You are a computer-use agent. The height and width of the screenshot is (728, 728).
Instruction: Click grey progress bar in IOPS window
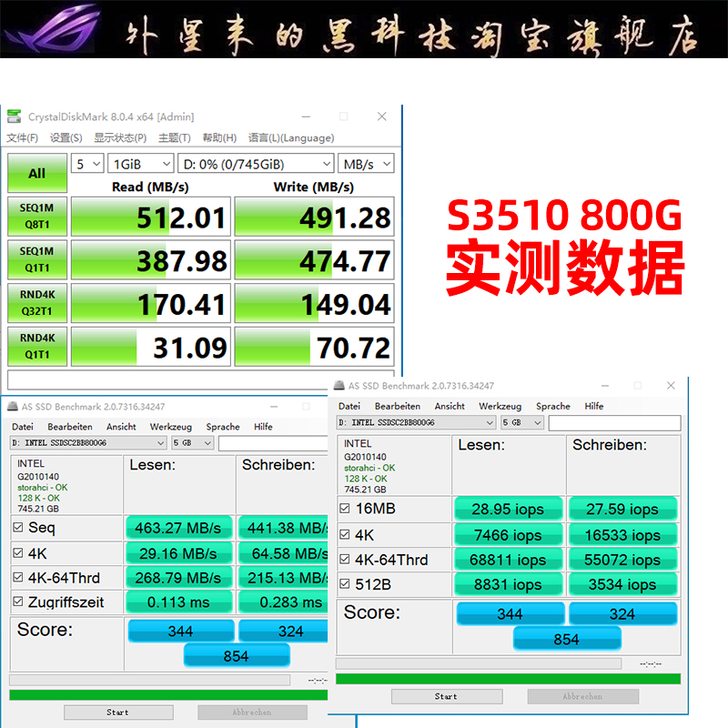(x=479, y=663)
